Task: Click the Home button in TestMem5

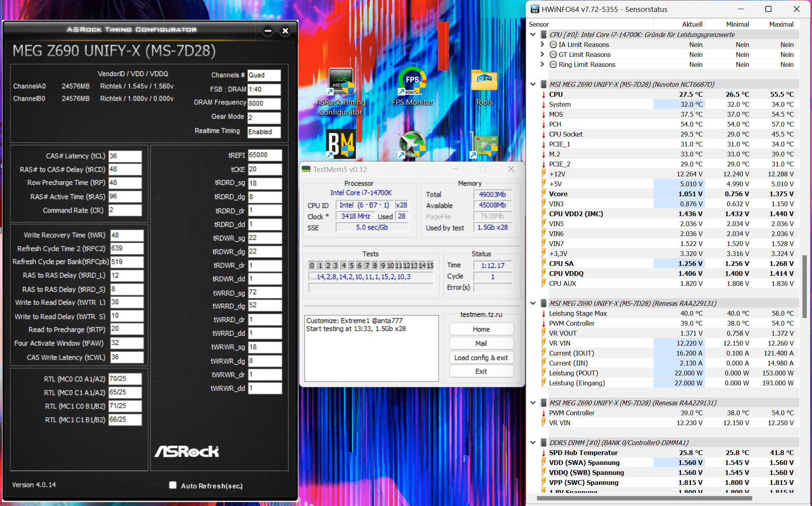Action: point(481,329)
